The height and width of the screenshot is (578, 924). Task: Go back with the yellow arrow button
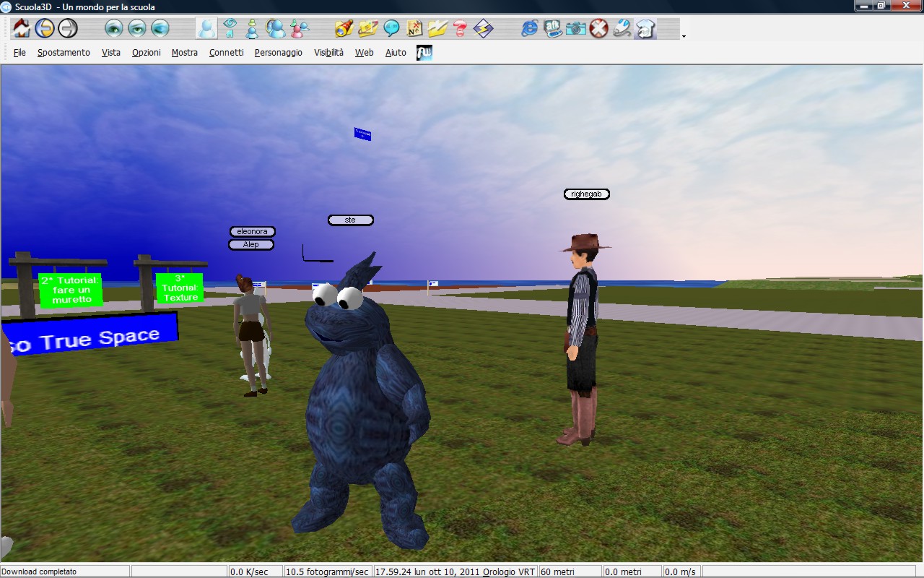[x=45, y=28]
